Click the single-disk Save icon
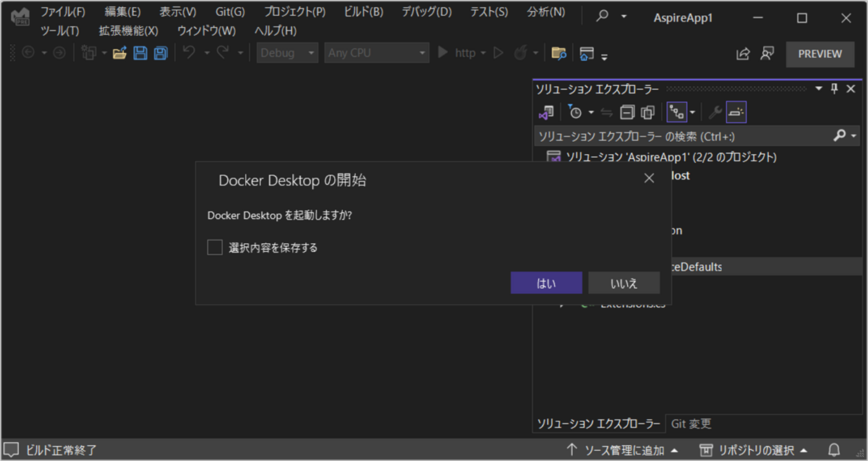 141,53
